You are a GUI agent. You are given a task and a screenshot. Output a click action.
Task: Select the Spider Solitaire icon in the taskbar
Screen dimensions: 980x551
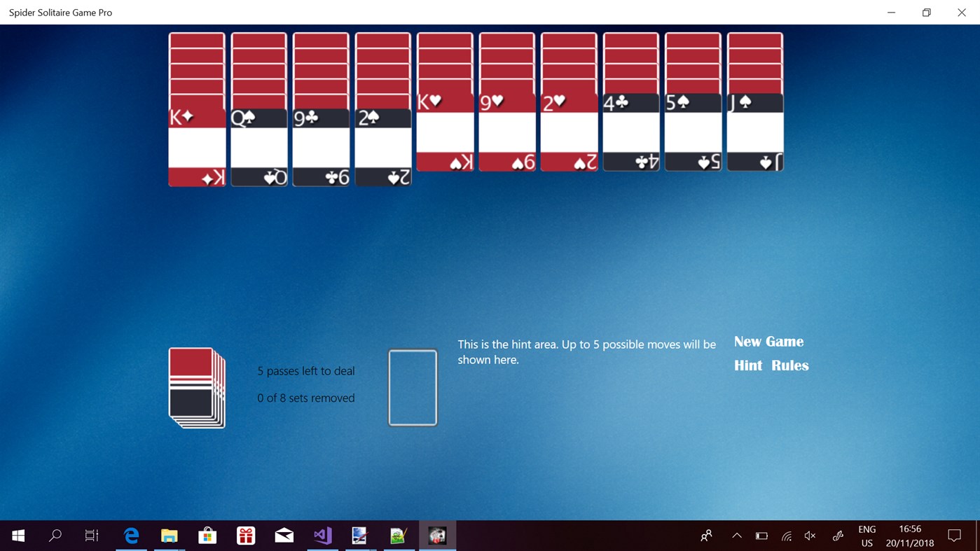point(437,535)
